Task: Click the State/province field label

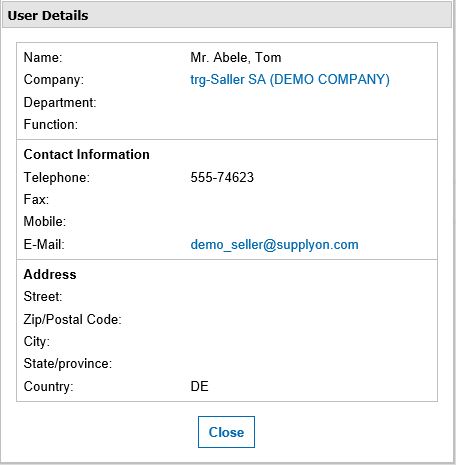Action: [x=68, y=364]
